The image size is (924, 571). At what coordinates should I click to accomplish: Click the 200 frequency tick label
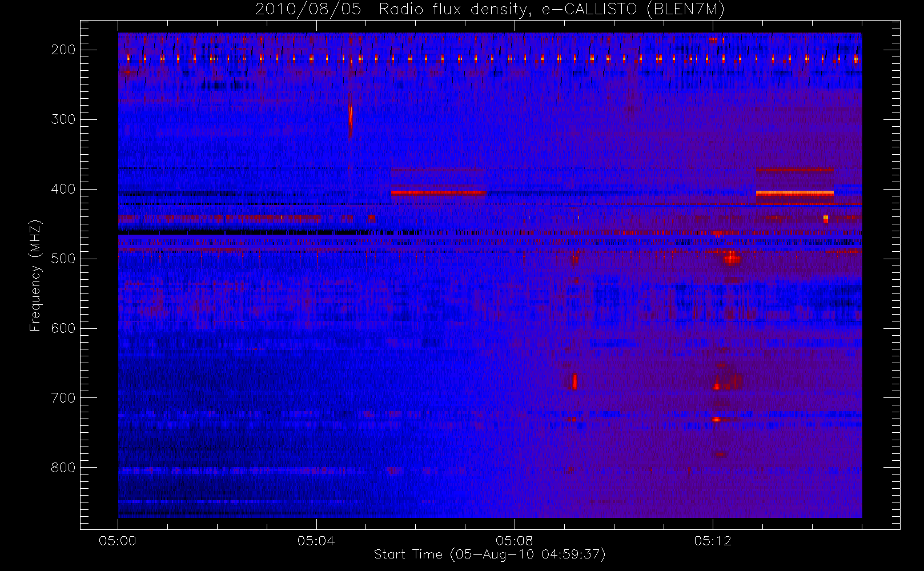[x=63, y=50]
